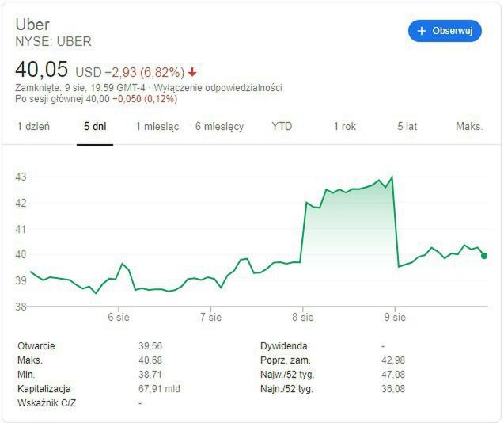The height and width of the screenshot is (423, 504).
Task: Click the chart peak near 43
Action: (x=392, y=177)
